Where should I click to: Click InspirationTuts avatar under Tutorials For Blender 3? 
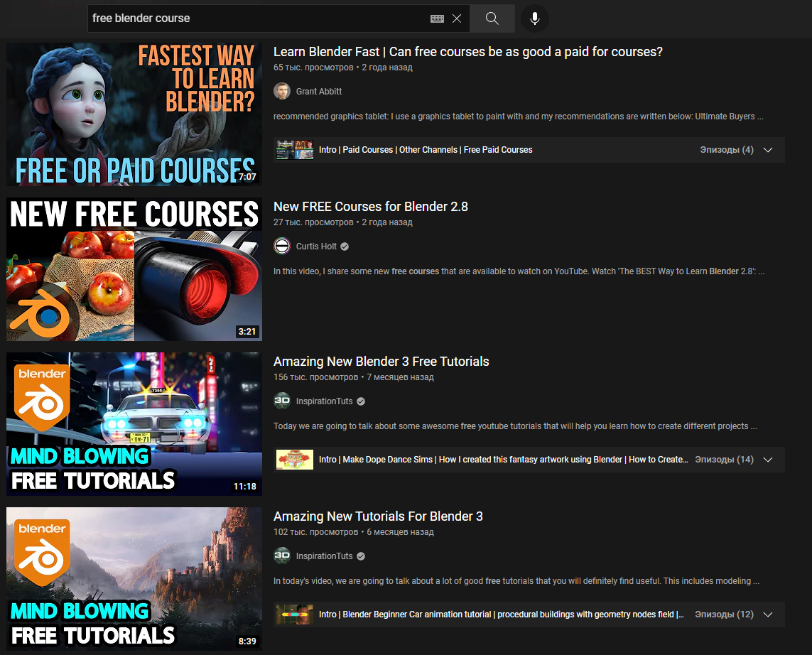click(x=282, y=556)
